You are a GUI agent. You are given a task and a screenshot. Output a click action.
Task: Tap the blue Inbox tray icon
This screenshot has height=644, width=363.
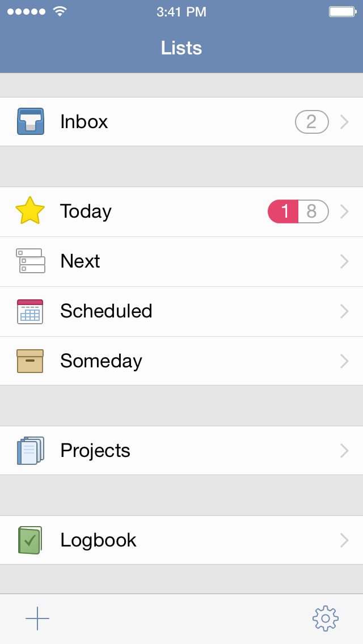(31, 121)
